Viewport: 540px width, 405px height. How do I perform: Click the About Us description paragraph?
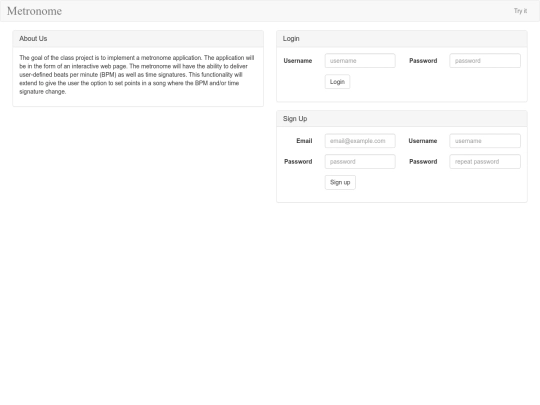pos(137,75)
